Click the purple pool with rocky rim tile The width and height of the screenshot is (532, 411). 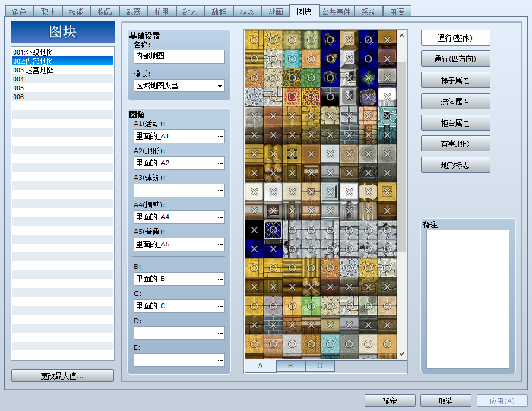(368, 97)
